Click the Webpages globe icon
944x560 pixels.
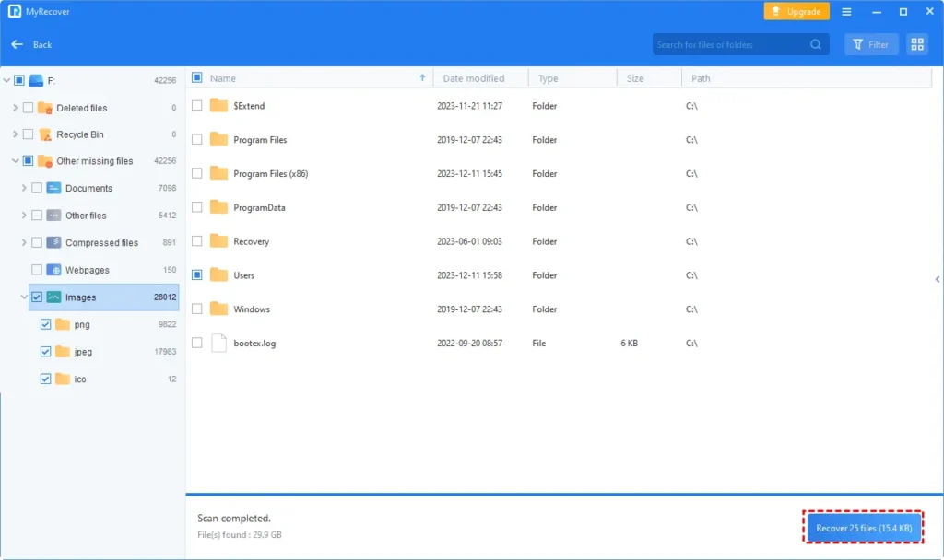53,270
